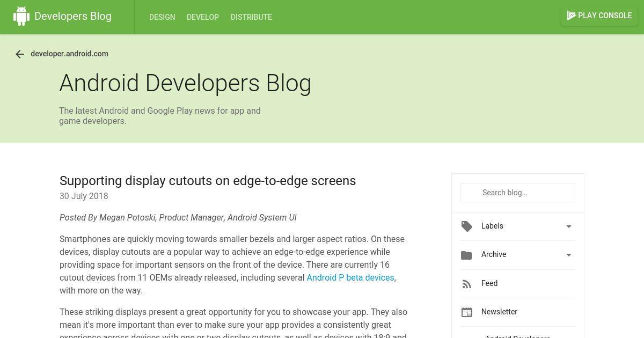Click the Developers Blog header title
The image size is (644, 338).
[x=73, y=16]
